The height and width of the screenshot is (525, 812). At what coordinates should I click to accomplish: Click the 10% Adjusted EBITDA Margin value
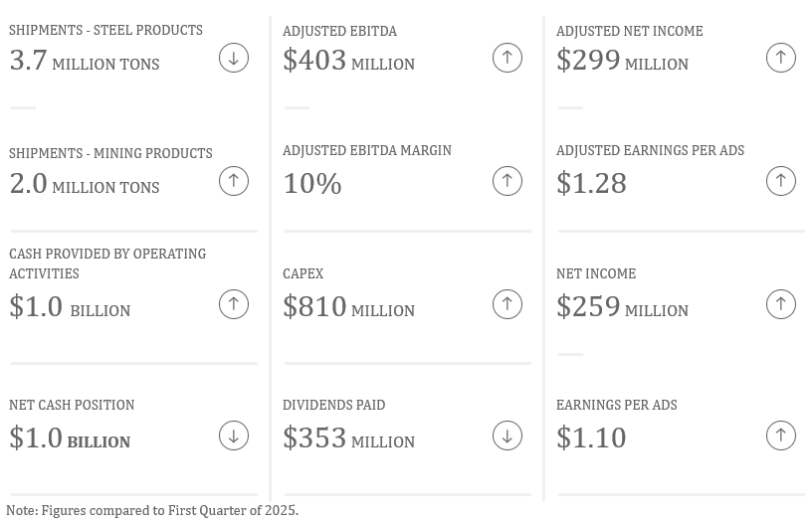(312, 184)
